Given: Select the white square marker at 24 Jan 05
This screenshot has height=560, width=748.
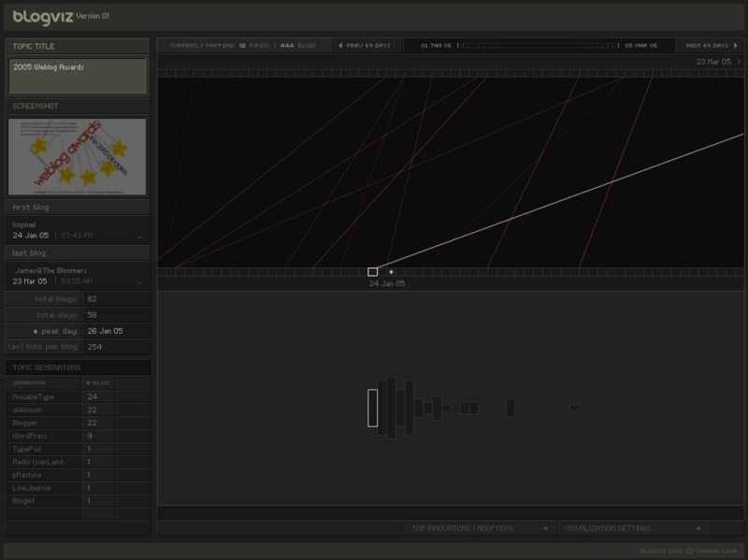Looking at the screenshot, I should [373, 272].
